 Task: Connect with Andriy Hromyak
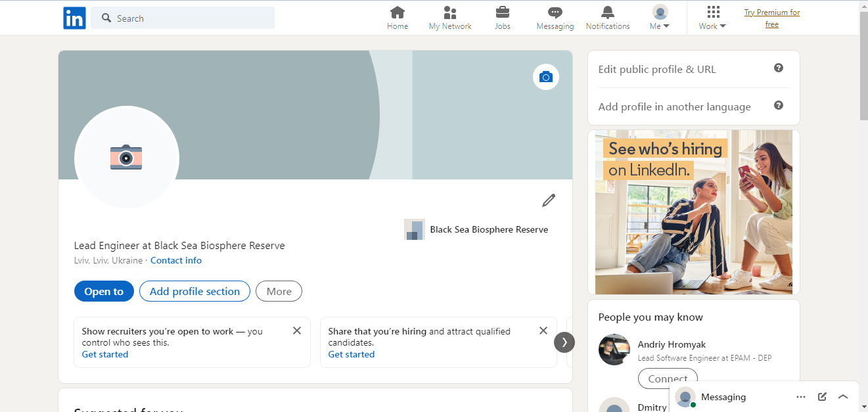[x=668, y=378]
